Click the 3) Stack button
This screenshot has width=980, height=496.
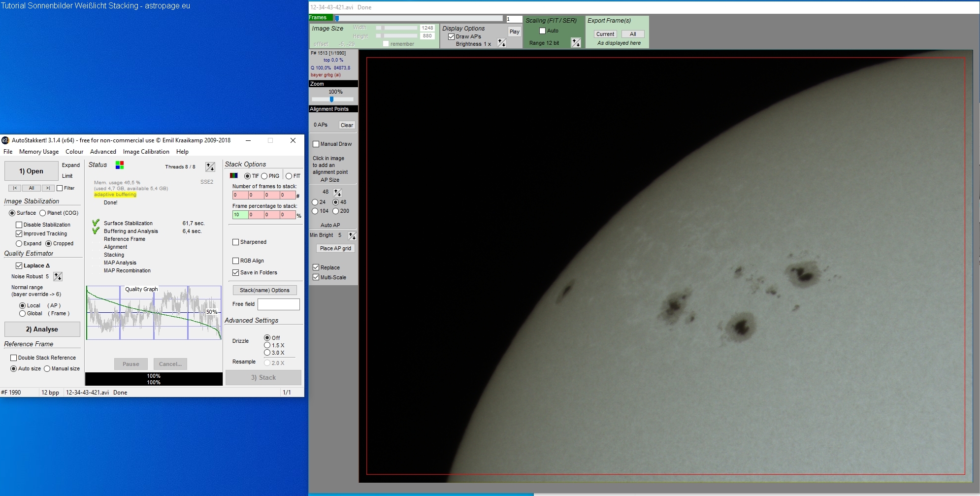click(263, 377)
